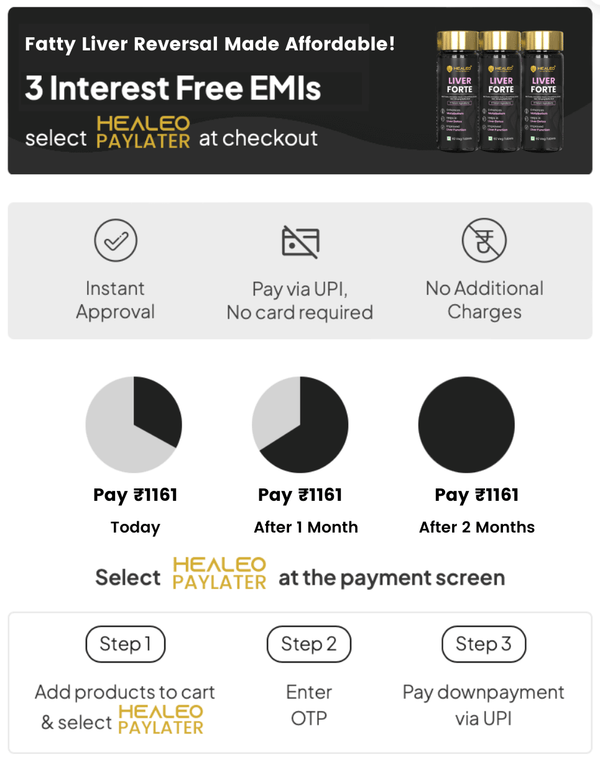Click the "After 2 Months" payment label

tap(477, 527)
